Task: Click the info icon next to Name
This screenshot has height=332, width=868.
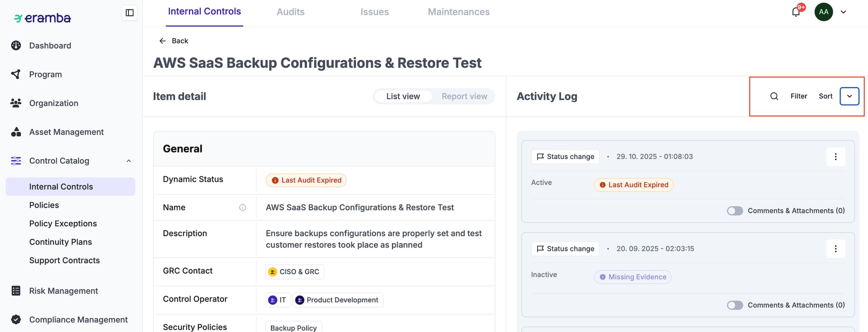Action: coord(242,207)
